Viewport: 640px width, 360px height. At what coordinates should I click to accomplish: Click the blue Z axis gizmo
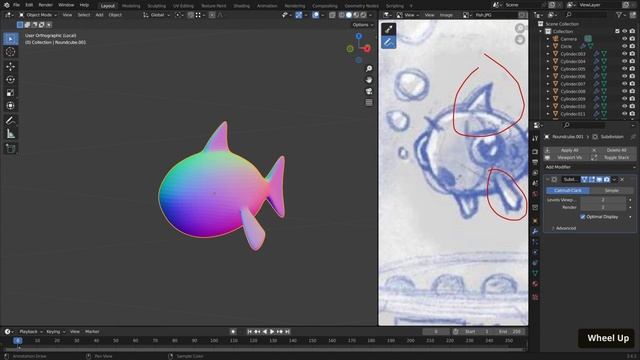tap(358, 36)
